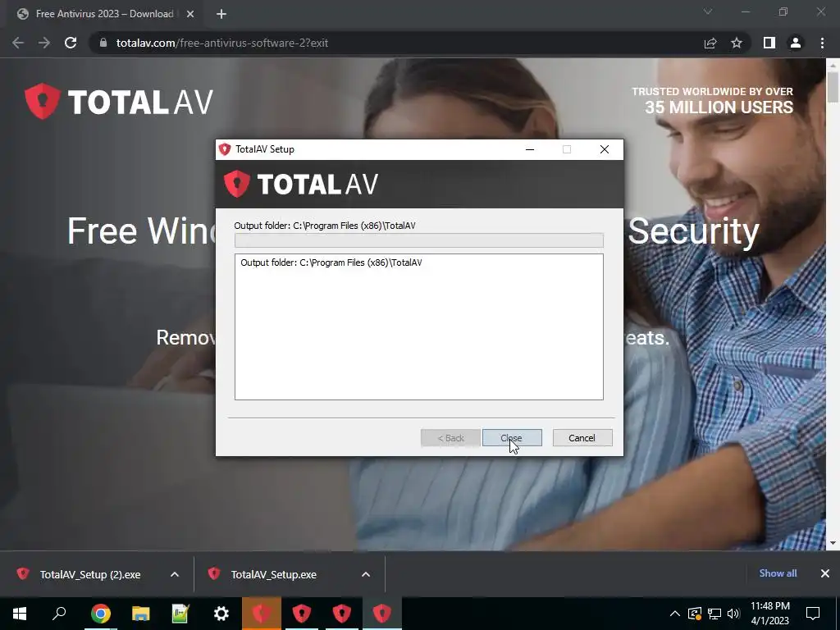Open Chrome side panel
The width and height of the screenshot is (840, 630).
tap(769, 43)
